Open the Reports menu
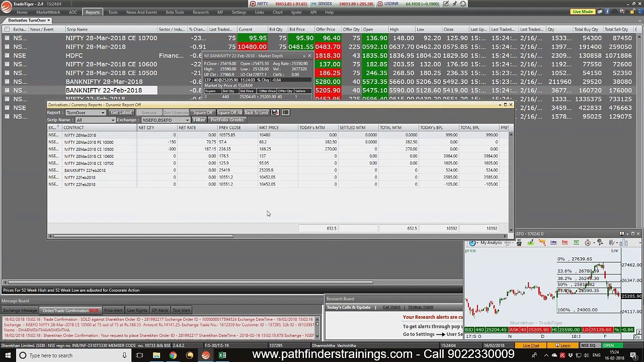This screenshot has height=362, width=644. [x=93, y=12]
